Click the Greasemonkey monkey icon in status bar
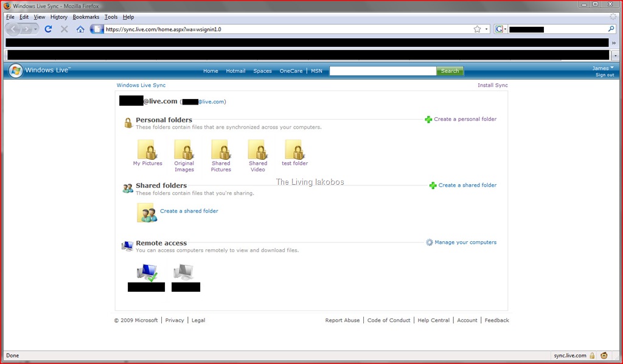623x364 pixels. (x=604, y=355)
